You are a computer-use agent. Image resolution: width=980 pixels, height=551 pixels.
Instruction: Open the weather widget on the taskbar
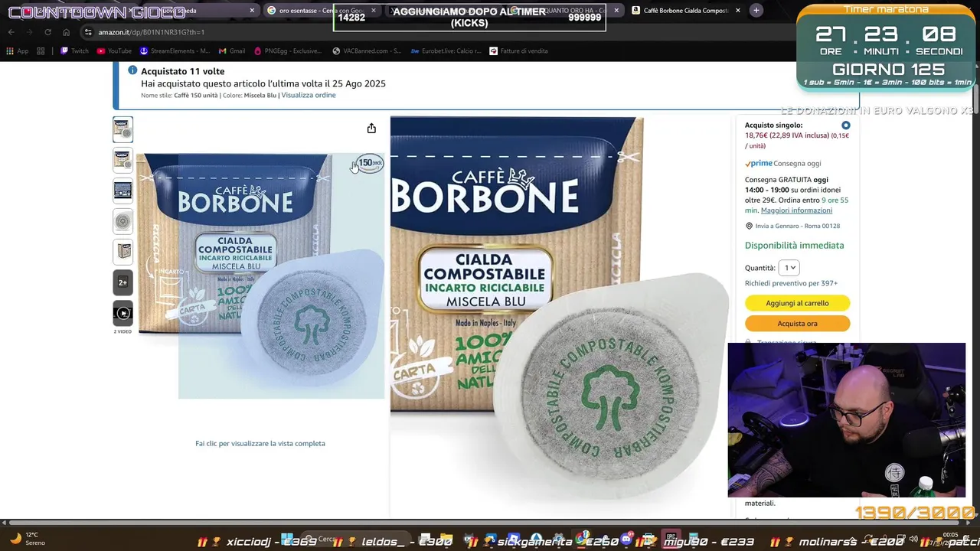point(27,539)
